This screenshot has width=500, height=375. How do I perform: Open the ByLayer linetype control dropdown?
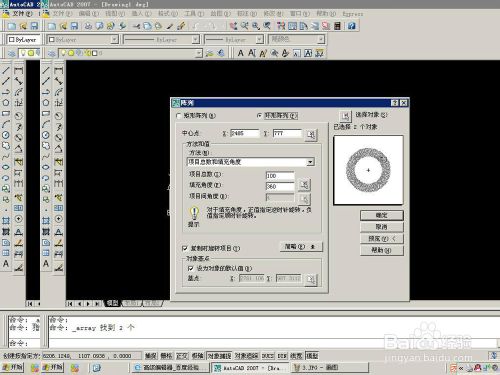(196, 39)
